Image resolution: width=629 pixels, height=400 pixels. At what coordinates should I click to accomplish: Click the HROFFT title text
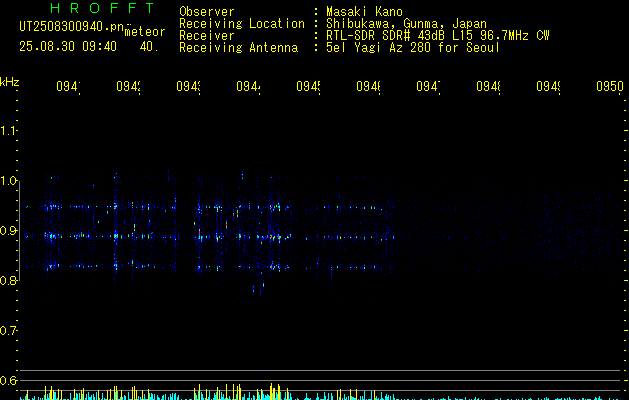point(103,8)
